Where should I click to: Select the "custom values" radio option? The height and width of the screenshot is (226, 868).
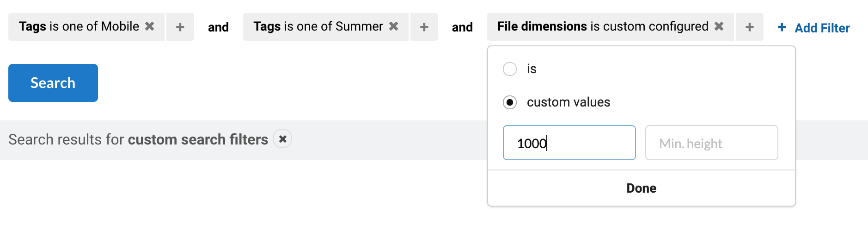510,102
